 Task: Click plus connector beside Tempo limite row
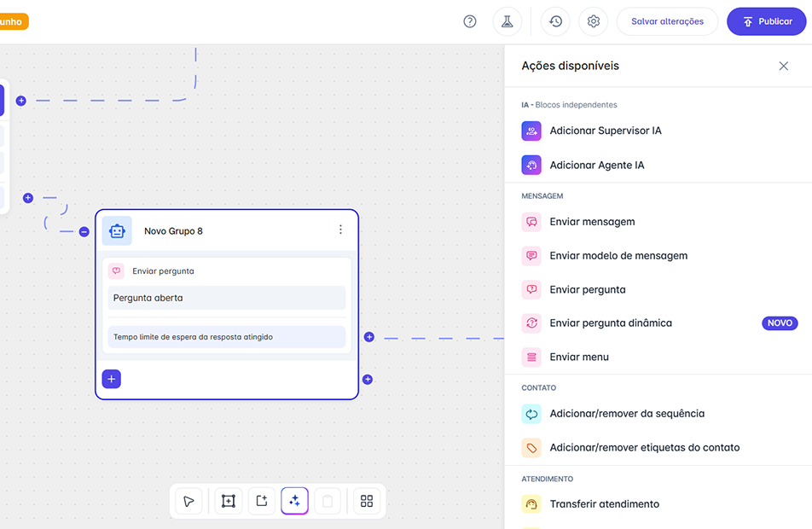pyautogui.click(x=369, y=337)
